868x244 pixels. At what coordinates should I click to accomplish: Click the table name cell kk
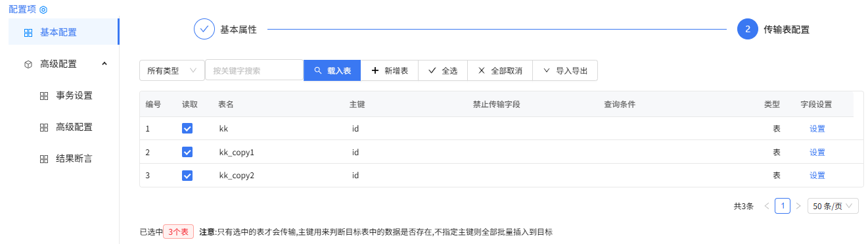223,129
